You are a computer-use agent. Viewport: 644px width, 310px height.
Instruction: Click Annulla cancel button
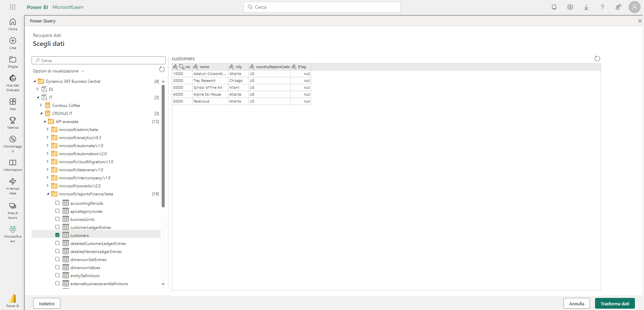tap(577, 304)
